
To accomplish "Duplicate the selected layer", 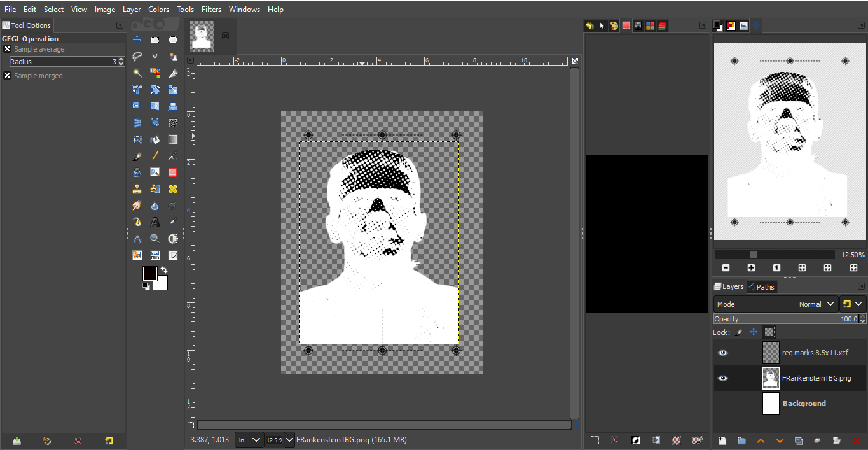I will click(x=799, y=440).
